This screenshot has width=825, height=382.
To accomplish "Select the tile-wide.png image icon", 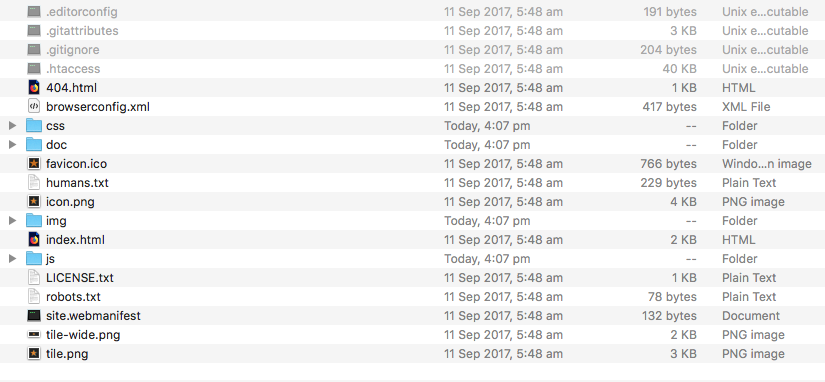I will [x=34, y=335].
